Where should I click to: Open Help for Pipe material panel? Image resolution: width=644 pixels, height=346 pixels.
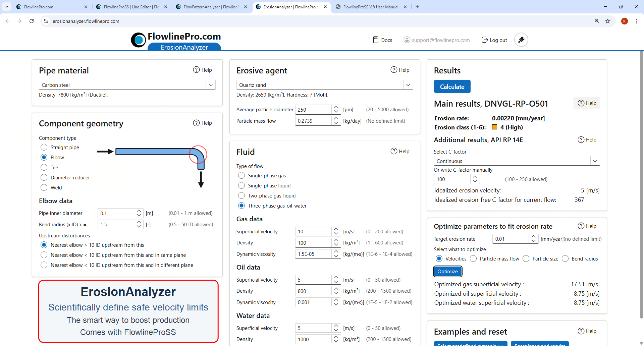pyautogui.click(x=203, y=70)
